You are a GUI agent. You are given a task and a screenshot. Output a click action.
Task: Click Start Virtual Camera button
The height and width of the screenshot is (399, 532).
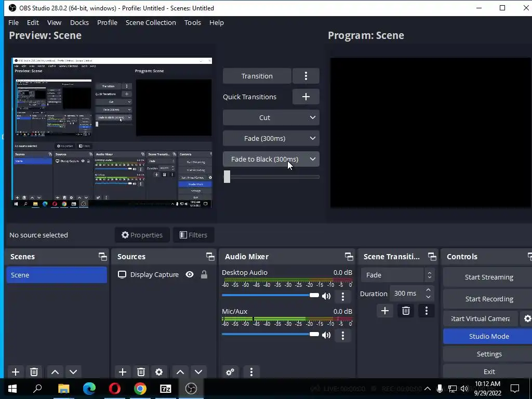481,318
